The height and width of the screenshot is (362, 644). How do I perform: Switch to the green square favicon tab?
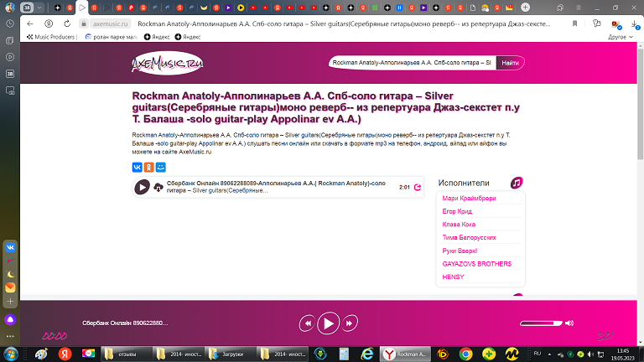click(375, 8)
